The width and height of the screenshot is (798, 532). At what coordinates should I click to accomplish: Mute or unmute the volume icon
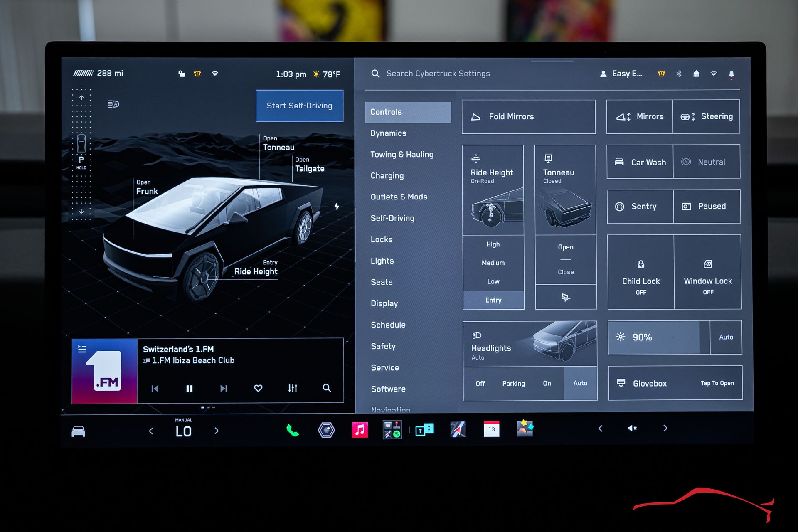632,428
